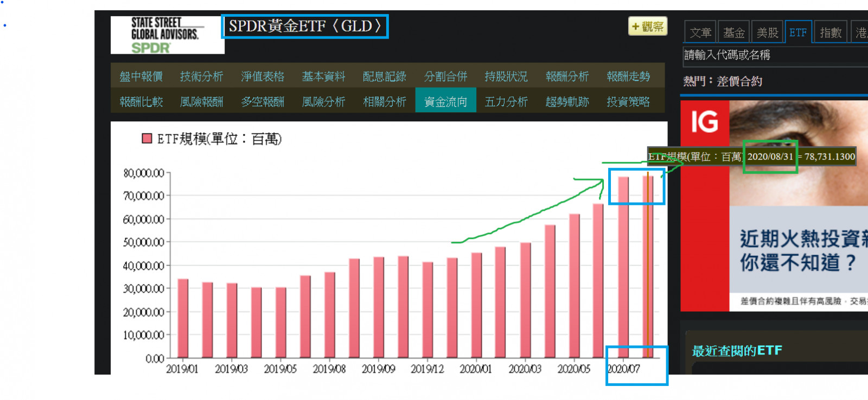Click the 40,000.00 y-axis label

tap(144, 266)
